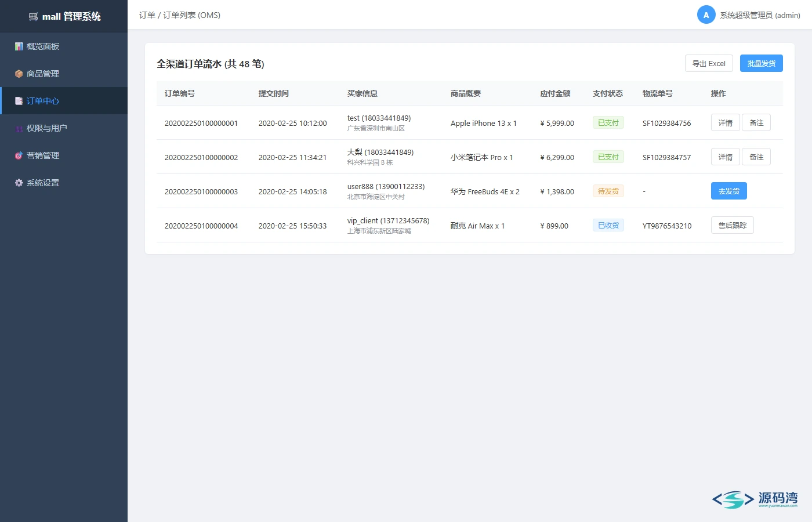
Task: Click the 系统超级管理员 (admin) username
Action: pos(760,15)
